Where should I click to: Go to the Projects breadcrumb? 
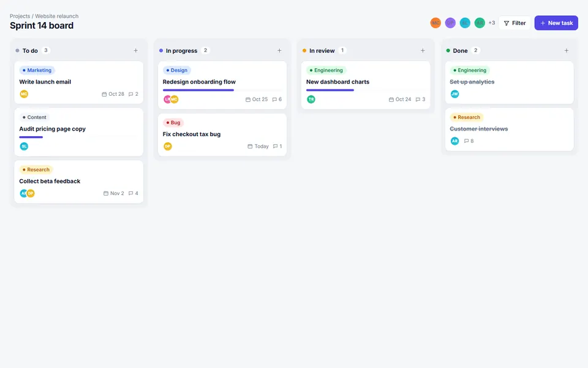20,16
